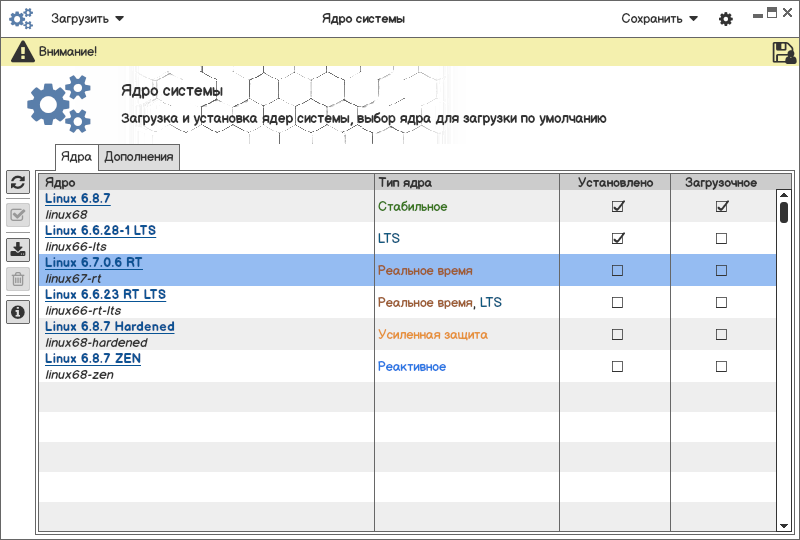Uncheck installed box for Linux 6.6.28-1 LTS
This screenshot has width=800, height=540.
pyautogui.click(x=617, y=238)
